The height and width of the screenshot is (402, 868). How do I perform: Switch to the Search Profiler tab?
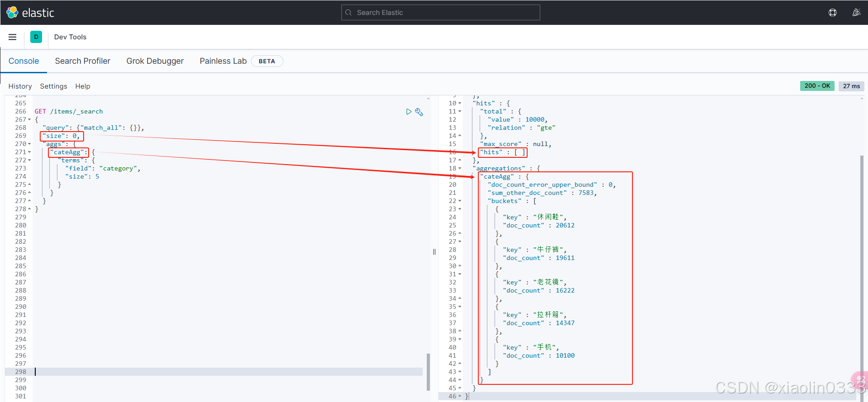(83, 61)
